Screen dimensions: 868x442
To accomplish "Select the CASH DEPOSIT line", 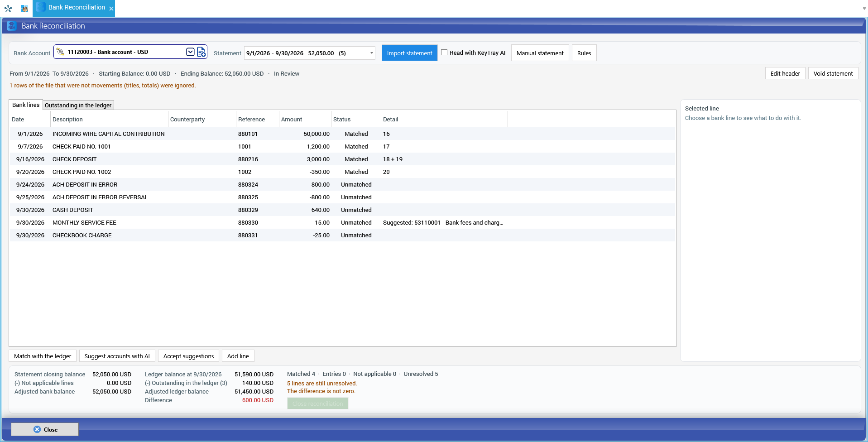I will 342,210.
